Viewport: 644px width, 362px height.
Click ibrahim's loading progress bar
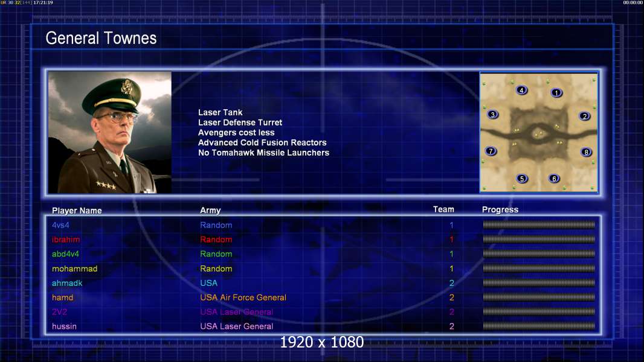539,239
